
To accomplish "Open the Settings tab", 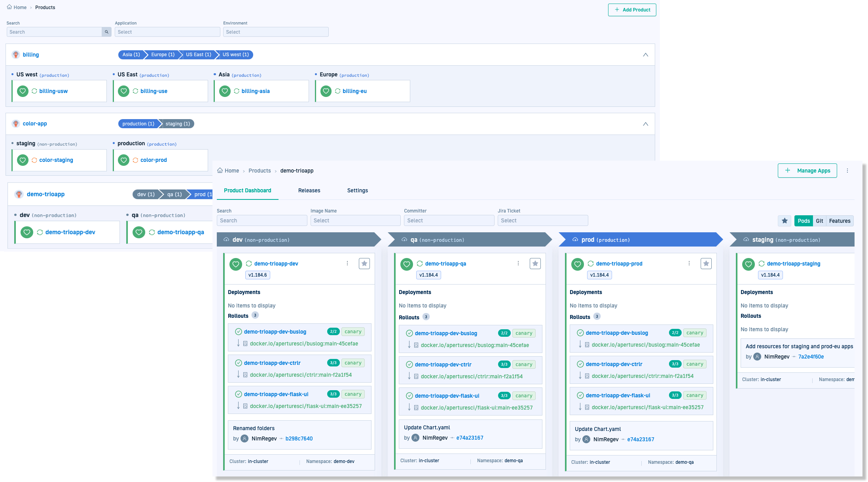I will point(357,191).
